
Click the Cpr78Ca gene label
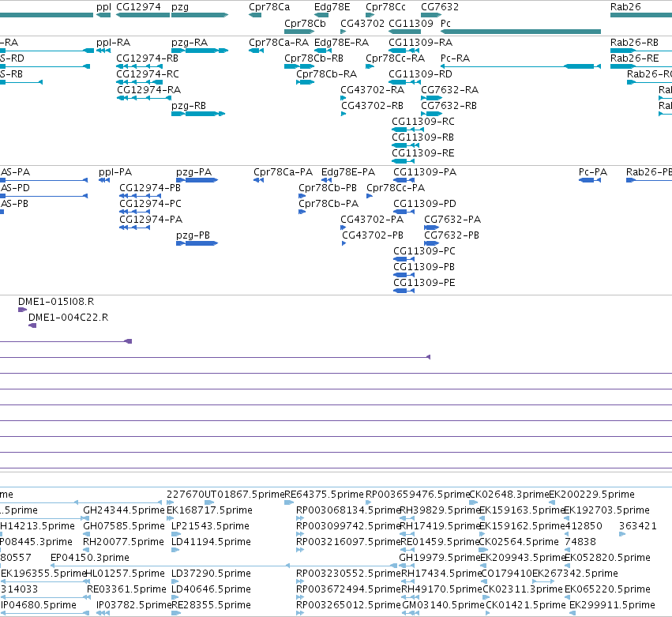pyautogui.click(x=269, y=7)
